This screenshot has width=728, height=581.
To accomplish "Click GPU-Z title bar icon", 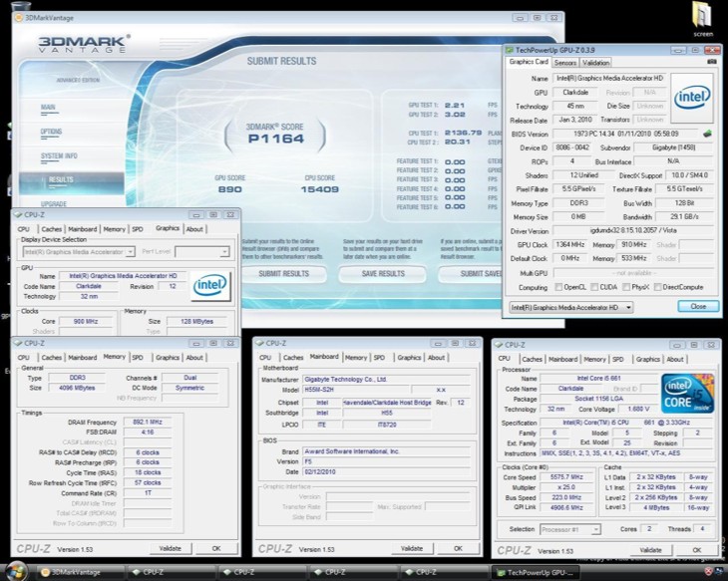I will pos(510,50).
